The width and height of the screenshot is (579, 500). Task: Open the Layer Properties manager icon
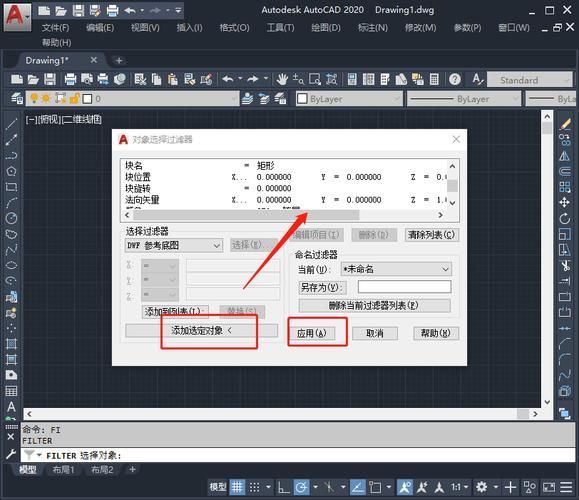[x=17, y=99]
